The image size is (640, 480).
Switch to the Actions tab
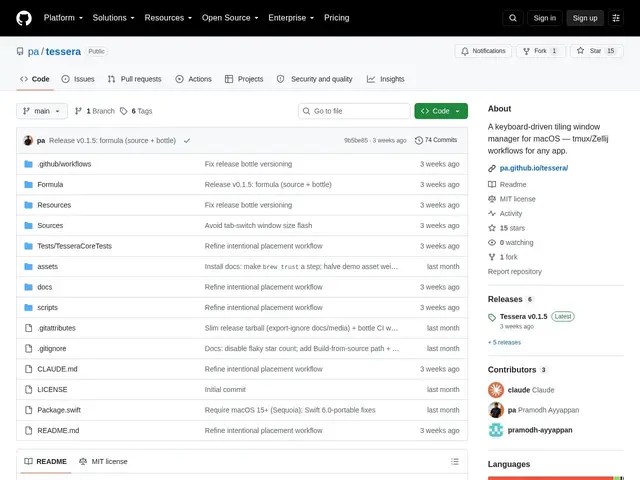(x=193, y=79)
